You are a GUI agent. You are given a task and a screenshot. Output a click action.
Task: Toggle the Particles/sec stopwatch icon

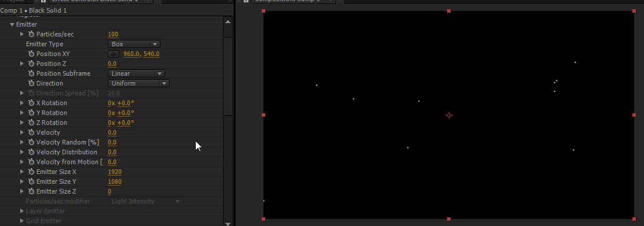click(x=31, y=34)
